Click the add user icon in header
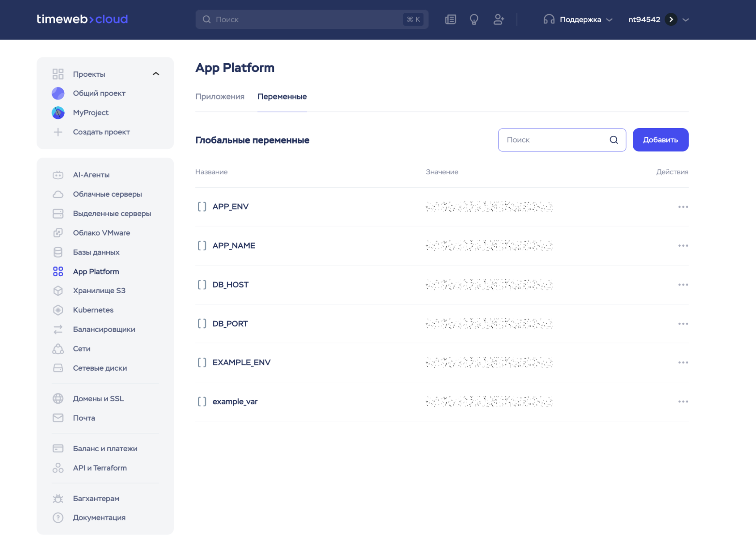Screen dimensions: 756x547 pyautogui.click(x=499, y=20)
